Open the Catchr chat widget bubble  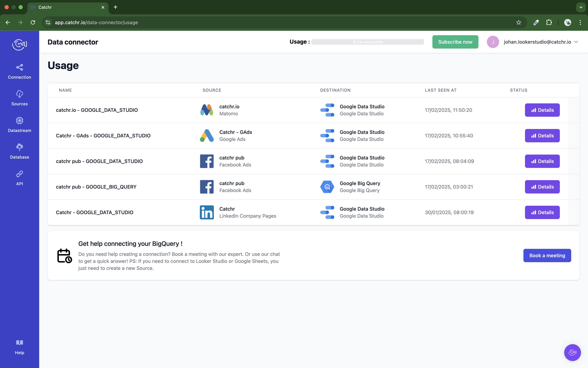coord(572,352)
